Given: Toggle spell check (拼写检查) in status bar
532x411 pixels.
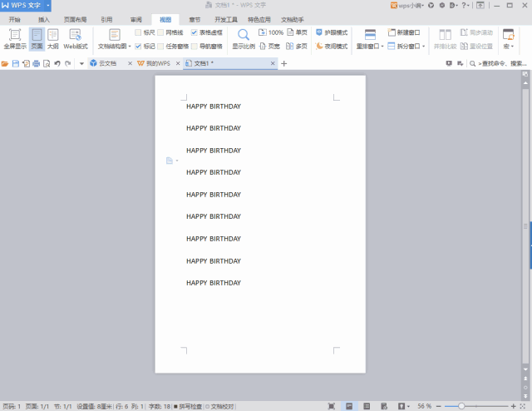Looking at the screenshot, I should pos(188,406).
